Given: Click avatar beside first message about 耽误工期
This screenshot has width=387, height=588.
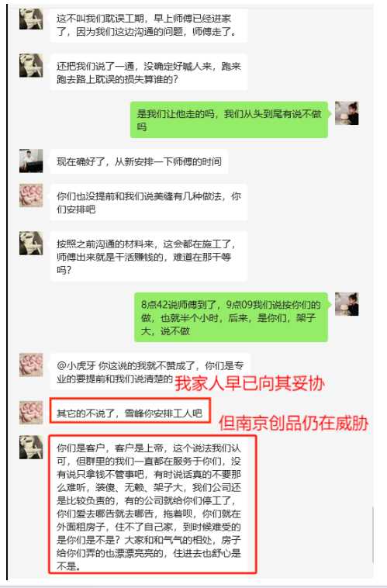Looking at the screenshot, I should pos(31,19).
